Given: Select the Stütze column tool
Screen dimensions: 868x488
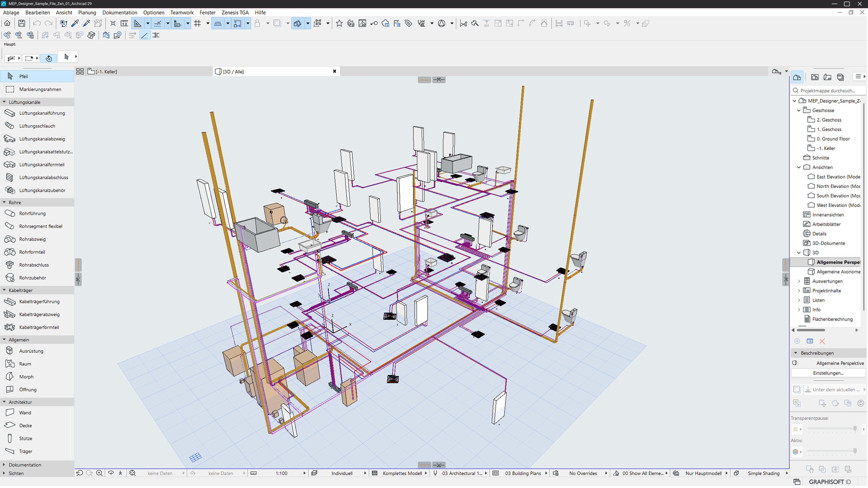Looking at the screenshot, I should pos(25,438).
